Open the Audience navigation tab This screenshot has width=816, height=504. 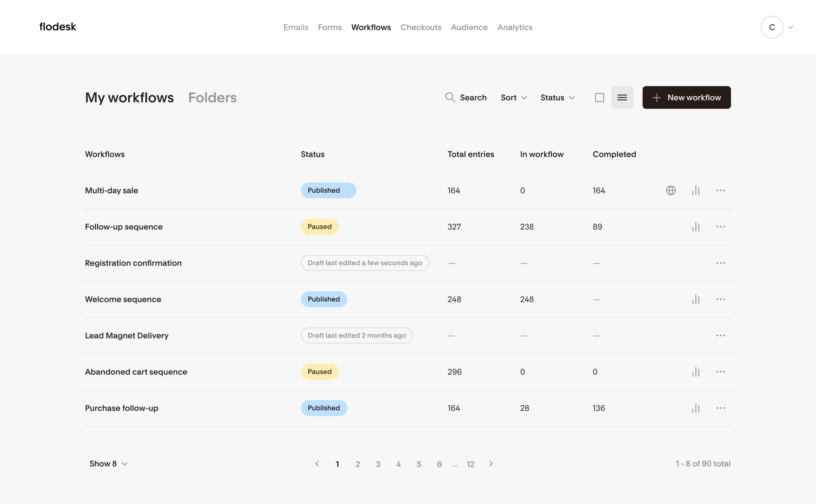(x=469, y=27)
